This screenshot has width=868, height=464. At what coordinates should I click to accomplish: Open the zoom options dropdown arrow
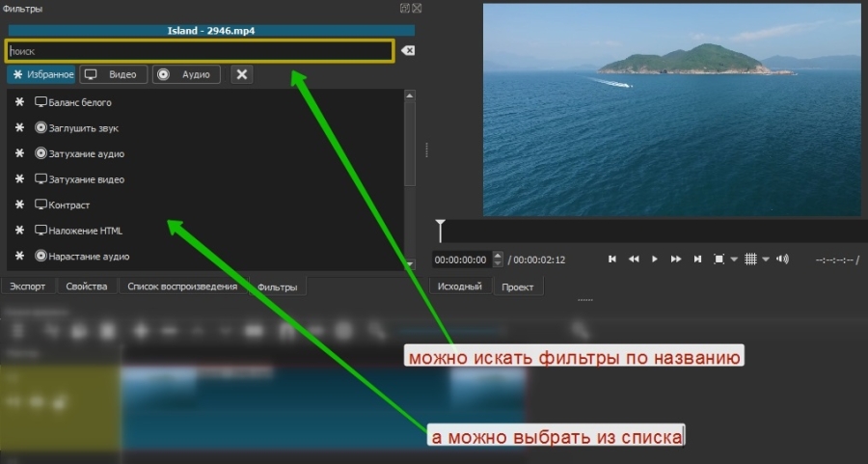point(734,259)
